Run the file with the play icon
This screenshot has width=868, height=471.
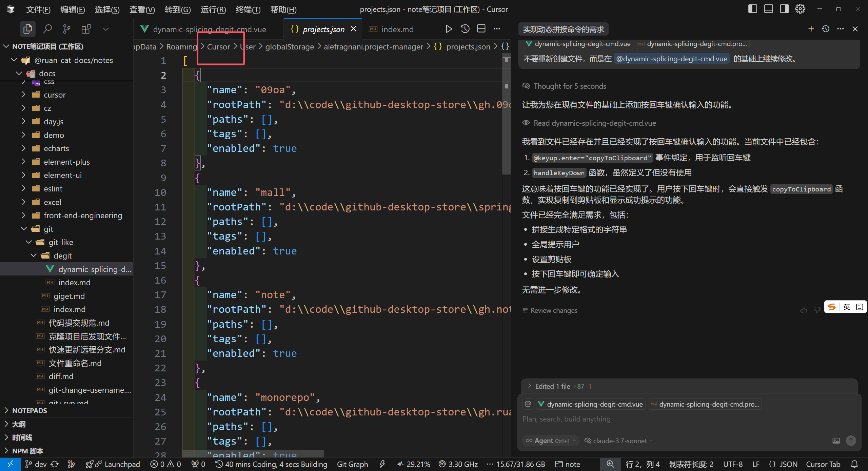[x=449, y=29]
